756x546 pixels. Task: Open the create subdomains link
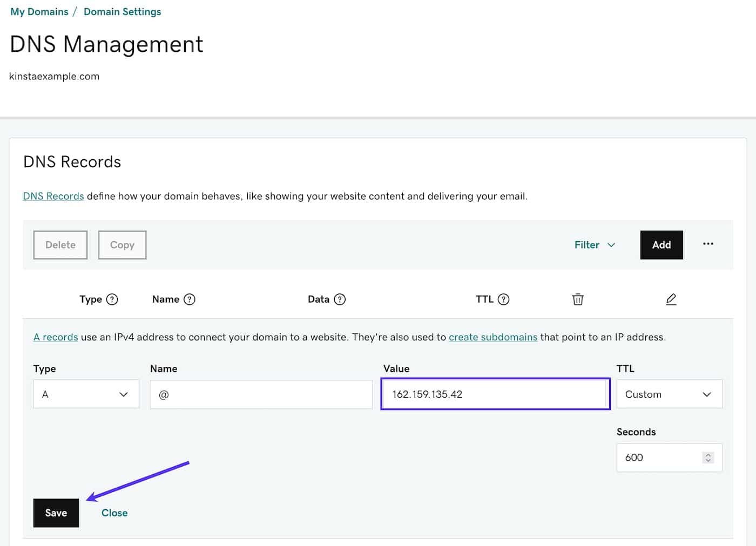tap(493, 337)
